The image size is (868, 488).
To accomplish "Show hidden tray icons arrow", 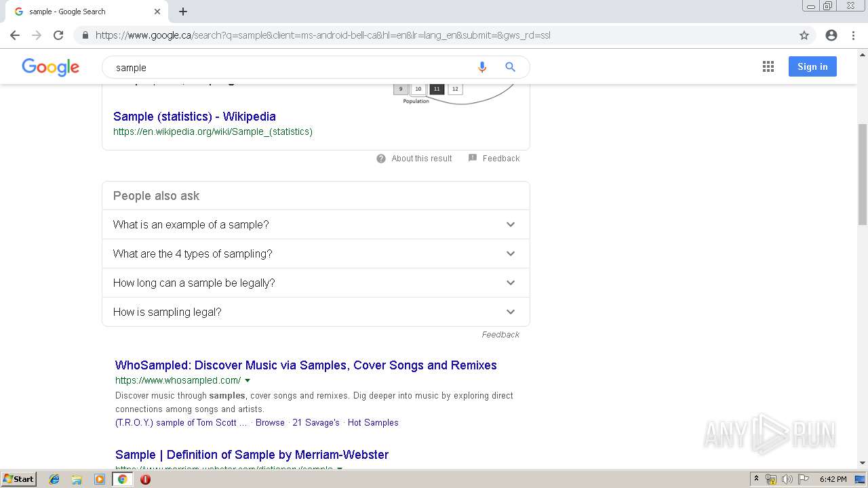I will tap(756, 479).
